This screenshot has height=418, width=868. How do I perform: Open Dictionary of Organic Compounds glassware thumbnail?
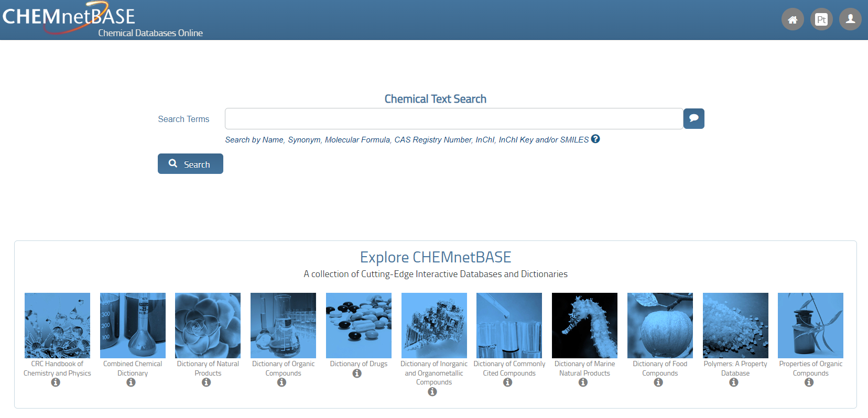tap(283, 325)
